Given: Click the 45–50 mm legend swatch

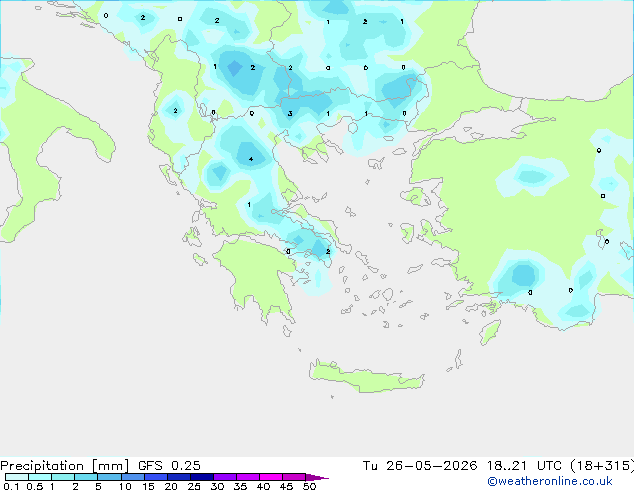Looking at the screenshot, I should coord(294,477).
